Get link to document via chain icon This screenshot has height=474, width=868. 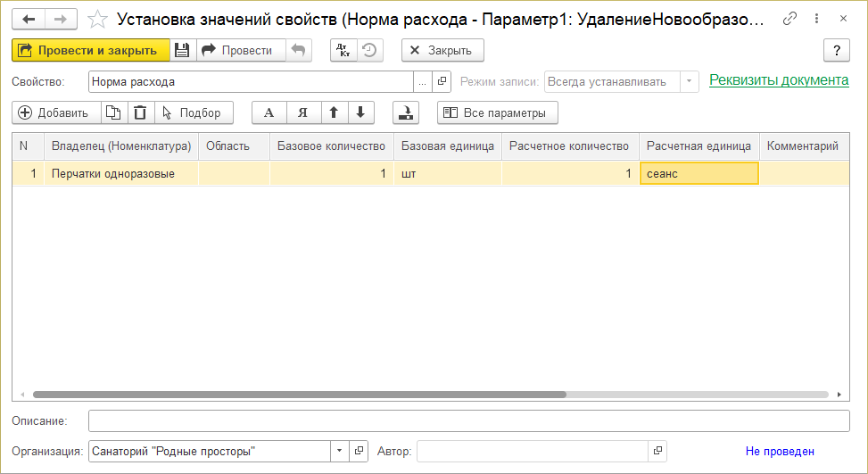click(x=789, y=19)
